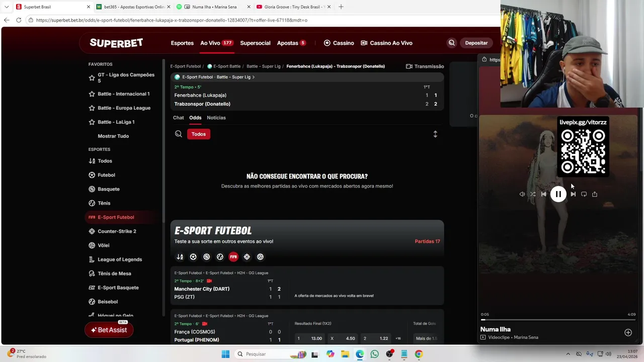Screen dimensions: 644x362
Task: Skip to next track in player
Action: pos(573,194)
